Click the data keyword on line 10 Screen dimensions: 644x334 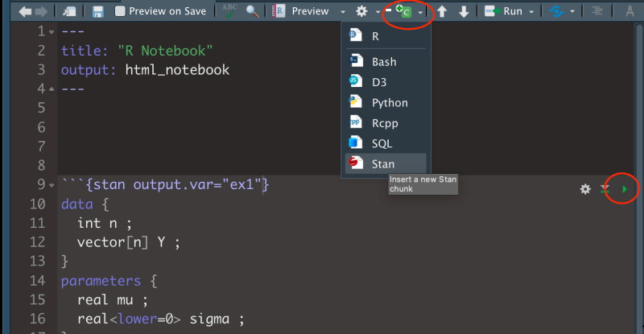pyautogui.click(x=76, y=204)
